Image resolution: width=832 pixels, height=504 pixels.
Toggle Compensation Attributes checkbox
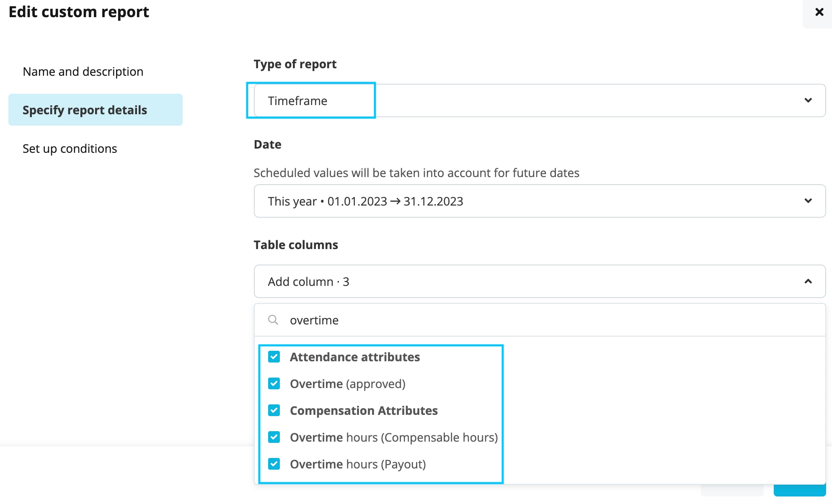274,411
